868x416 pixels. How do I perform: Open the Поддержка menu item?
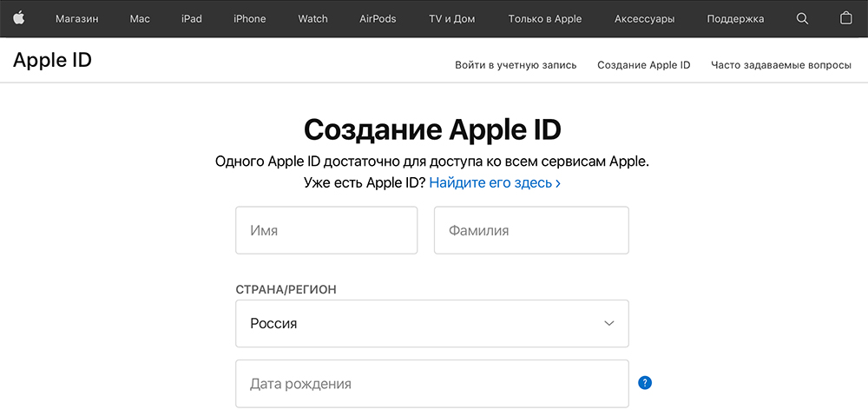coord(735,19)
